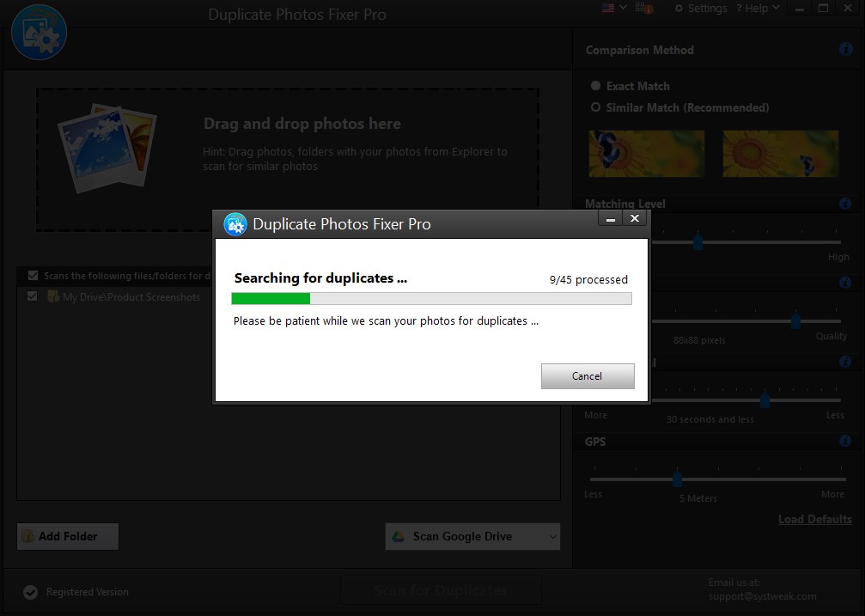The height and width of the screenshot is (616, 865).
Task: Expand the Scan Google Drive dropdown
Action: [x=551, y=537]
